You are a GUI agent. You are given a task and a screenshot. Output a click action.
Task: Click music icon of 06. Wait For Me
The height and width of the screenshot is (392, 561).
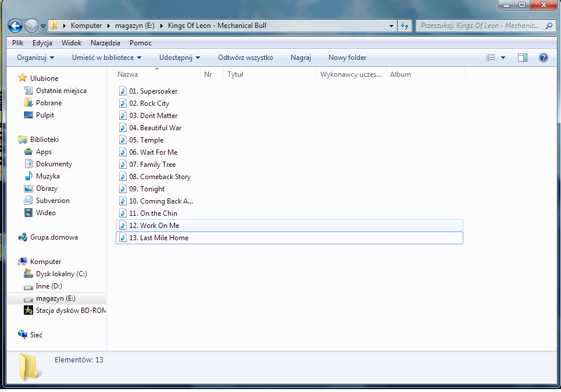pyautogui.click(x=123, y=152)
